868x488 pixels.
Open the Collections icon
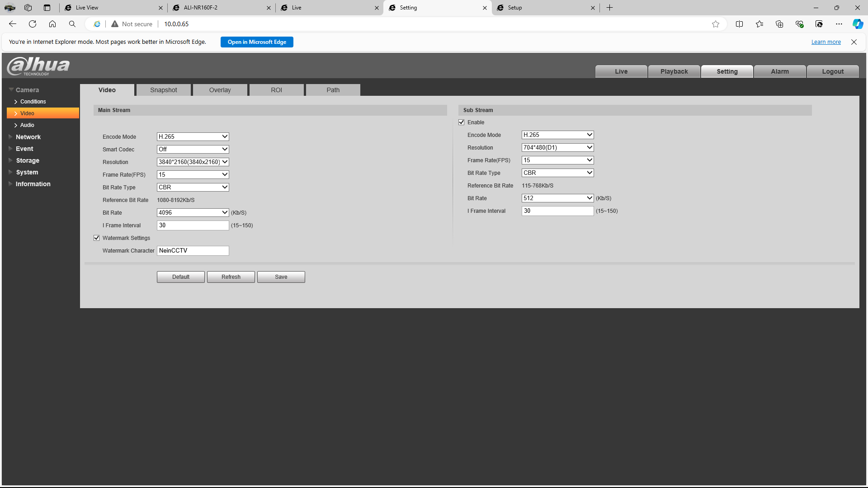coord(779,24)
